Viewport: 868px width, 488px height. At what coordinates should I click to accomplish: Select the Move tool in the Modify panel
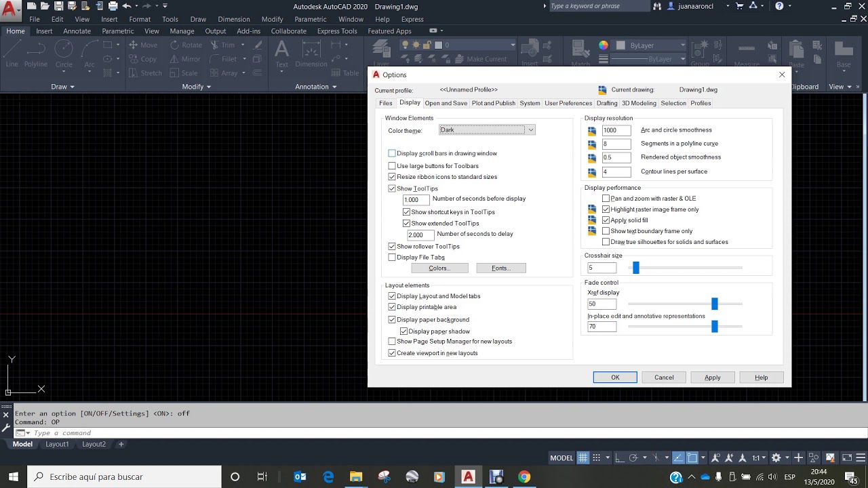pyautogui.click(x=143, y=45)
